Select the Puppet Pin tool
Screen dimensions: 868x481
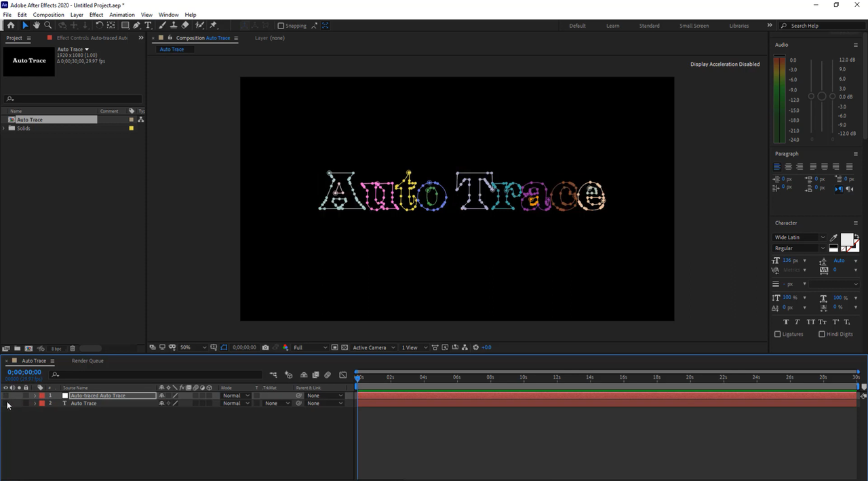point(214,25)
